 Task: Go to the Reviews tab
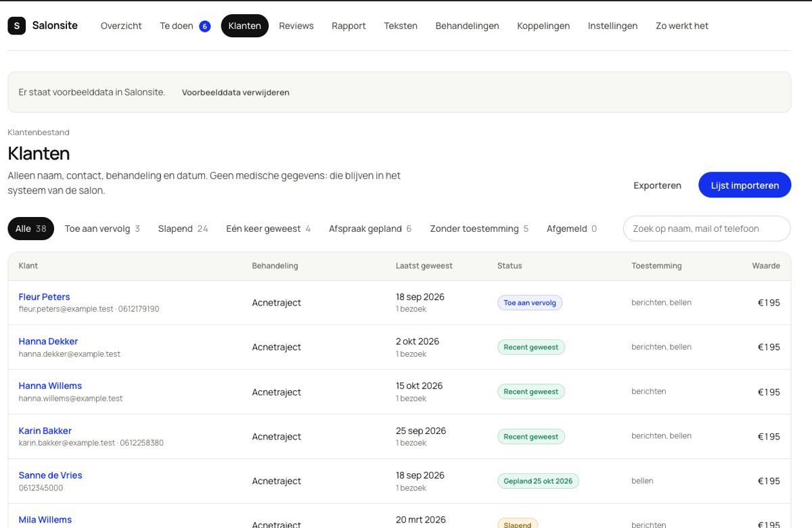pyautogui.click(x=296, y=26)
